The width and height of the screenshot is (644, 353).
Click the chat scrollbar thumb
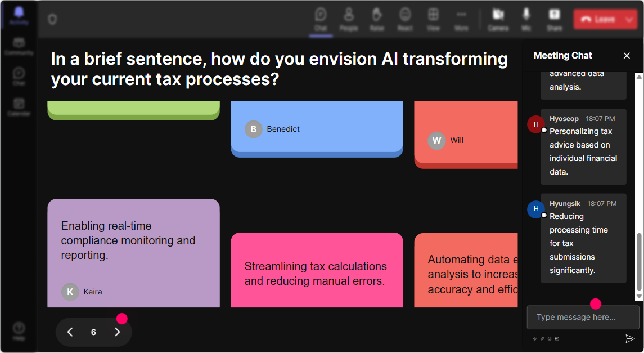click(x=639, y=262)
